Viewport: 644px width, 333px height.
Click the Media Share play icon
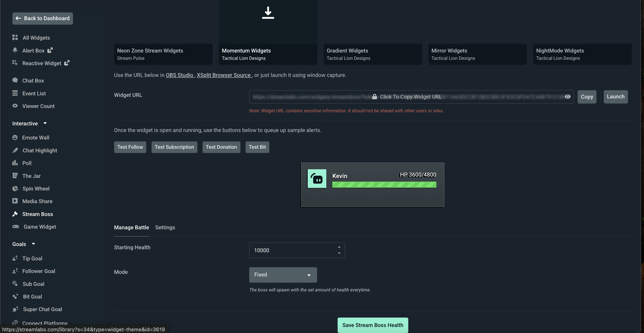(x=15, y=201)
